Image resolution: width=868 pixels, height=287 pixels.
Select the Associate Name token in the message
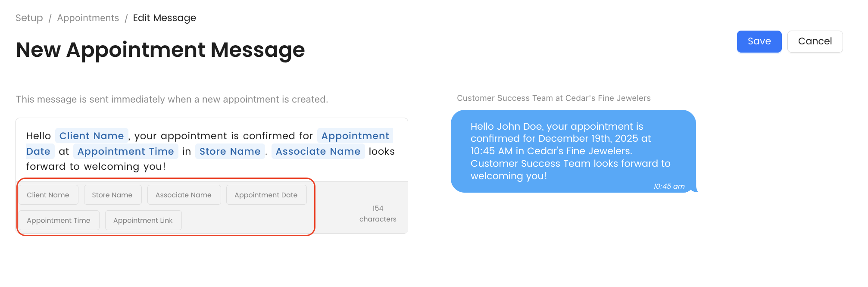pyautogui.click(x=318, y=151)
